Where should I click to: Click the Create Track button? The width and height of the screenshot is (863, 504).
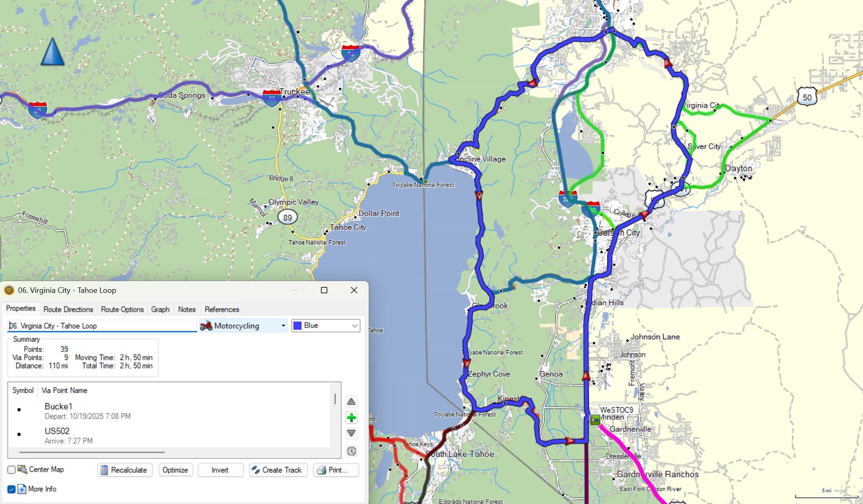click(x=278, y=470)
